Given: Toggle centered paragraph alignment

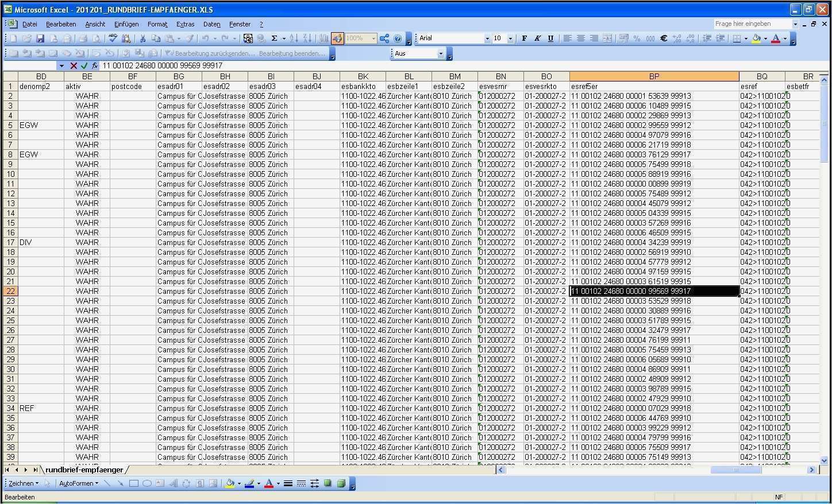Looking at the screenshot, I should (x=580, y=38).
